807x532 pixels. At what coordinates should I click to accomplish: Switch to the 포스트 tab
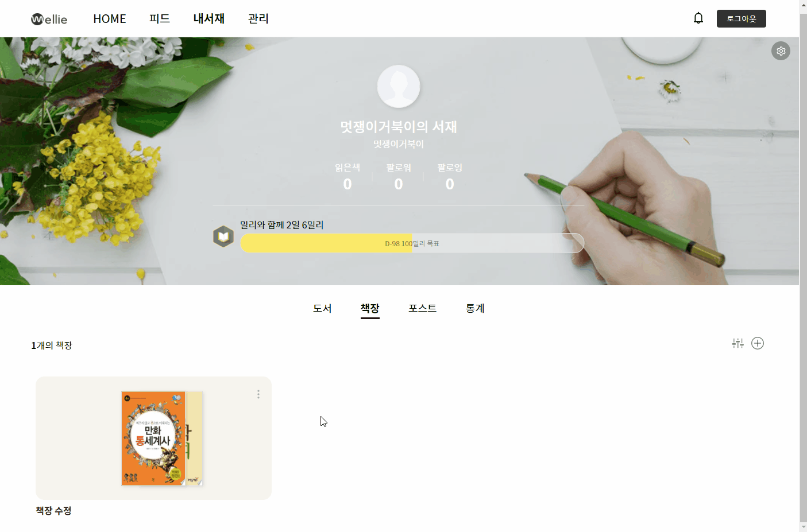coord(422,308)
